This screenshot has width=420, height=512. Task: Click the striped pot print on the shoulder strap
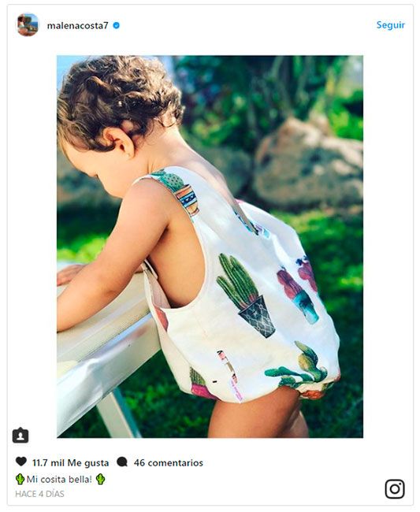pyautogui.click(x=187, y=199)
